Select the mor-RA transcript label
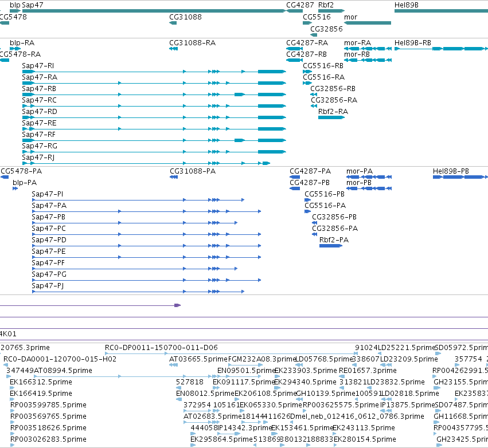The image size is (488, 448). 358,43
